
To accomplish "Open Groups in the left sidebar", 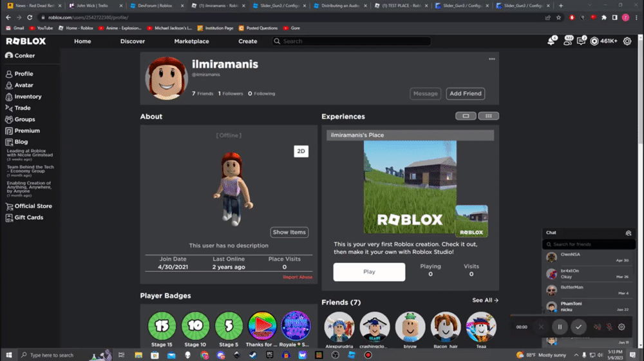I will click(20, 119).
